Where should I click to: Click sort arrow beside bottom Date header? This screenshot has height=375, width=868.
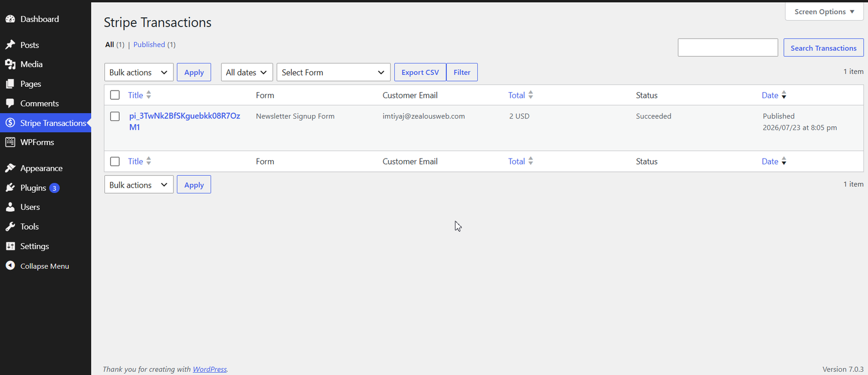(x=784, y=162)
